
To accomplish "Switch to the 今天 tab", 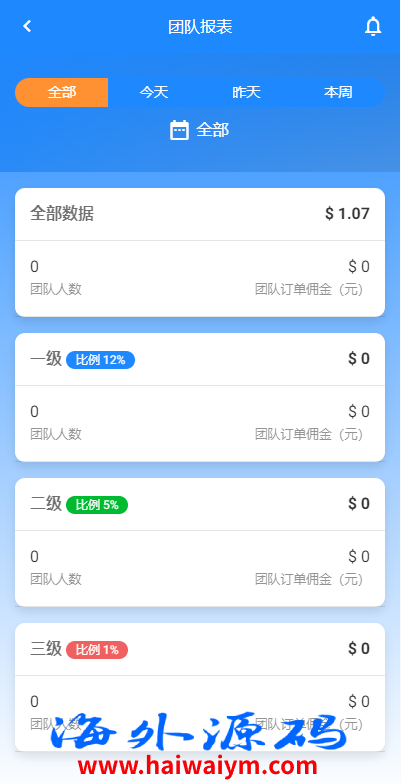I will coord(154,92).
